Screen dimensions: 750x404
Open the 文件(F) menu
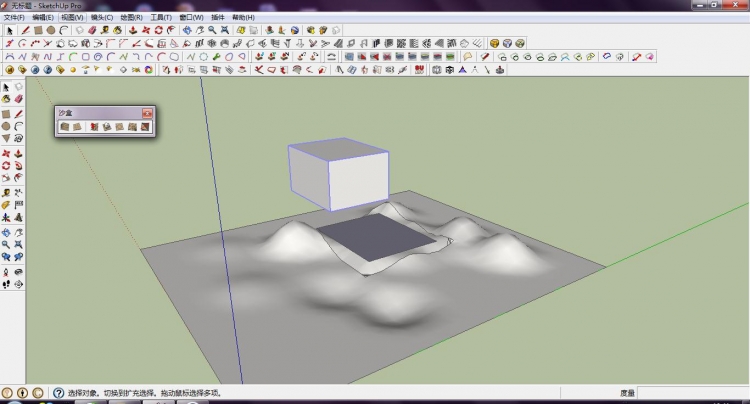[14, 17]
